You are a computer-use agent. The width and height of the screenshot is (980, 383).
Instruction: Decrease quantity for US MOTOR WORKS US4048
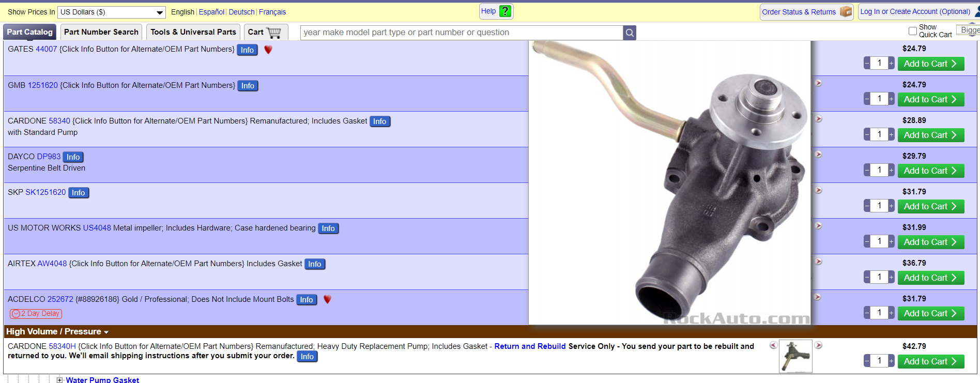pos(867,241)
